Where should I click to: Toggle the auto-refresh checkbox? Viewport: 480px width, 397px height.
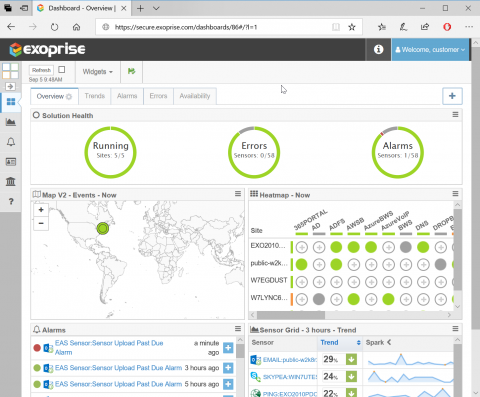[62, 70]
